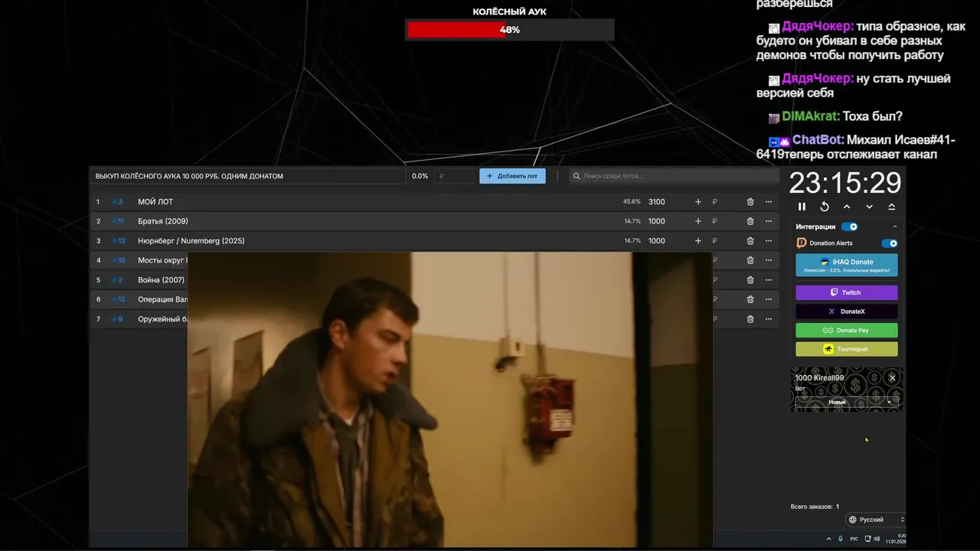Connect the Tourniquet integration
Image resolution: width=980 pixels, height=551 pixels.
coord(847,349)
